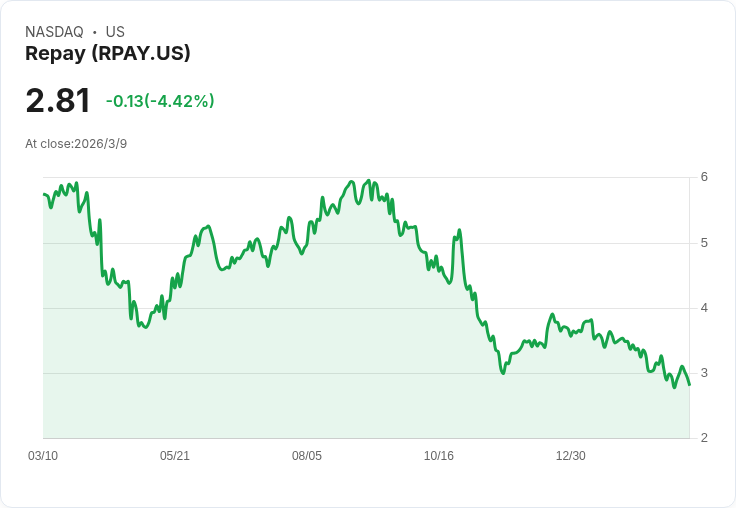Pick the 10/16 date on x-axis
This screenshot has height=508, width=736.
439,456
